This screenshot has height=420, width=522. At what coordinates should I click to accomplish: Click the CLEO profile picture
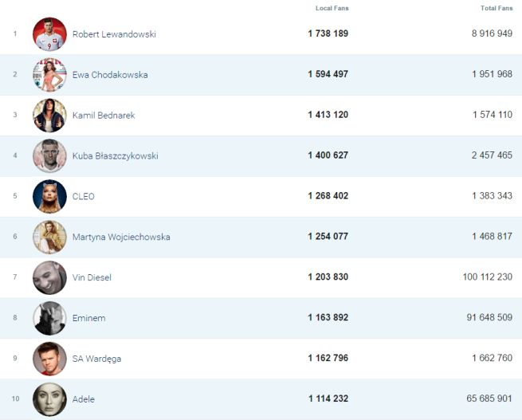click(x=49, y=197)
